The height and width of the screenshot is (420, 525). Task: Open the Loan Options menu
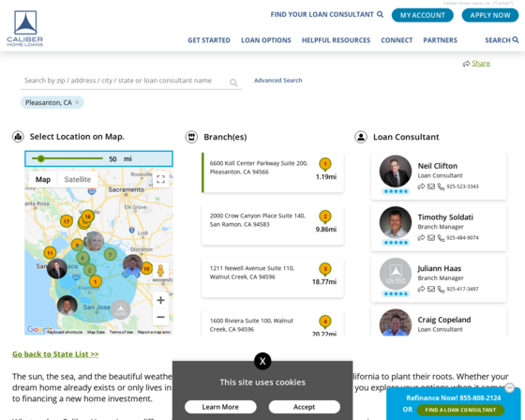click(266, 40)
